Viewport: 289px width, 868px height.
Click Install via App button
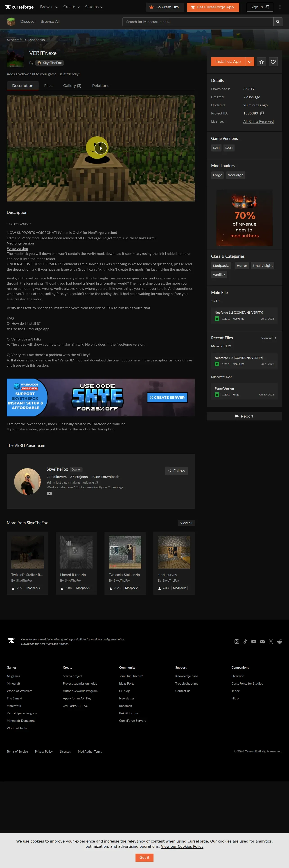tap(228, 62)
